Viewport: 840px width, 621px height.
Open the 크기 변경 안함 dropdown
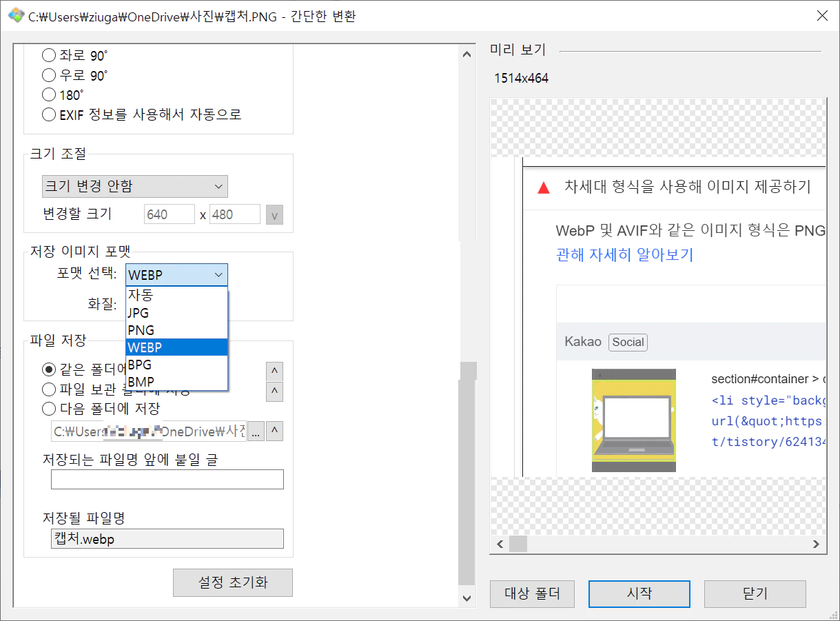134,186
